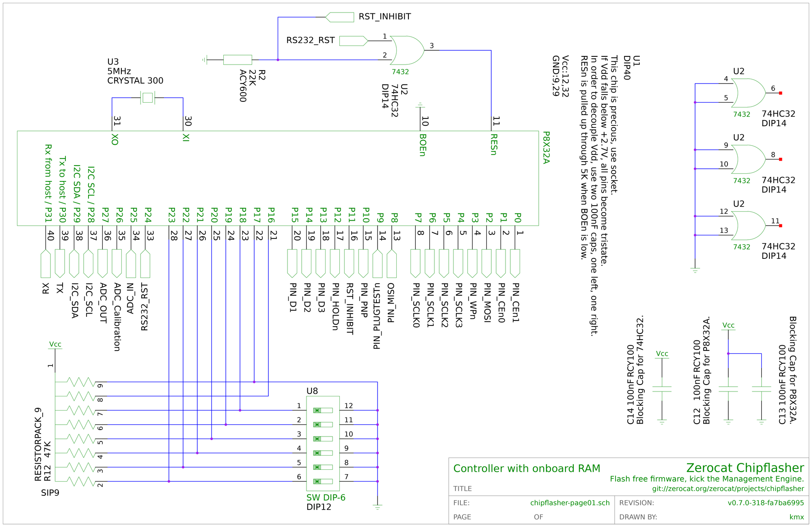Screen dimensions: 812x527
Task: Select the U2 OR gate with inputs 12 and 13
Action: pyautogui.click(x=749, y=226)
